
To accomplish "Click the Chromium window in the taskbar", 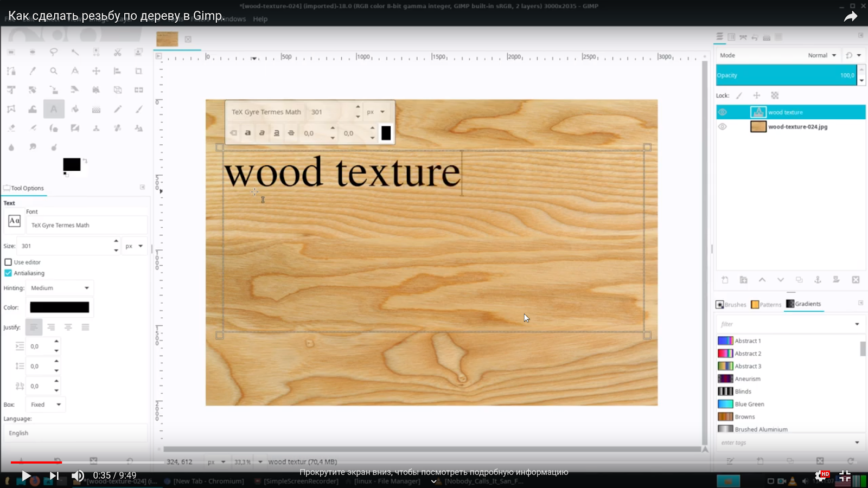I will (x=209, y=481).
